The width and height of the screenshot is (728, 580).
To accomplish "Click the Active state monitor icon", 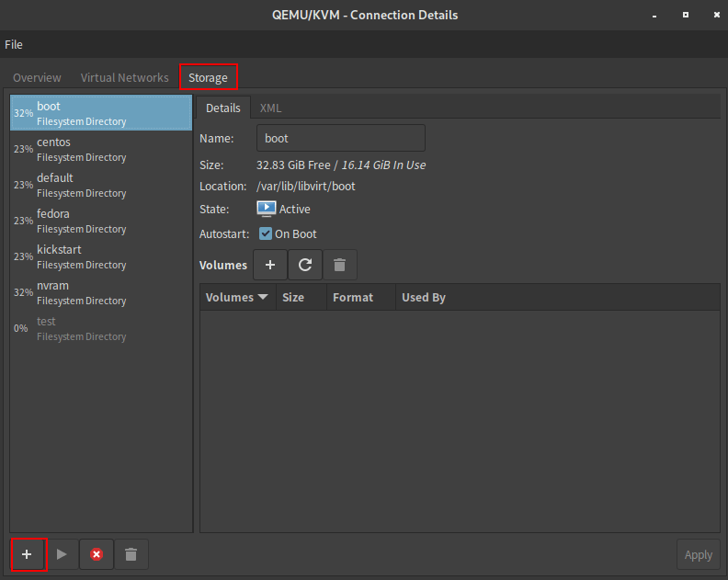I will [x=267, y=209].
